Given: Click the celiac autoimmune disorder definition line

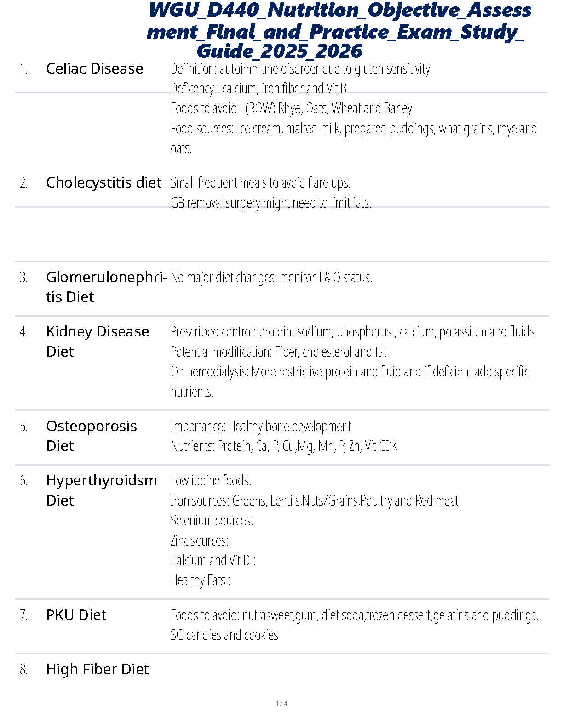Looking at the screenshot, I should click(300, 69).
